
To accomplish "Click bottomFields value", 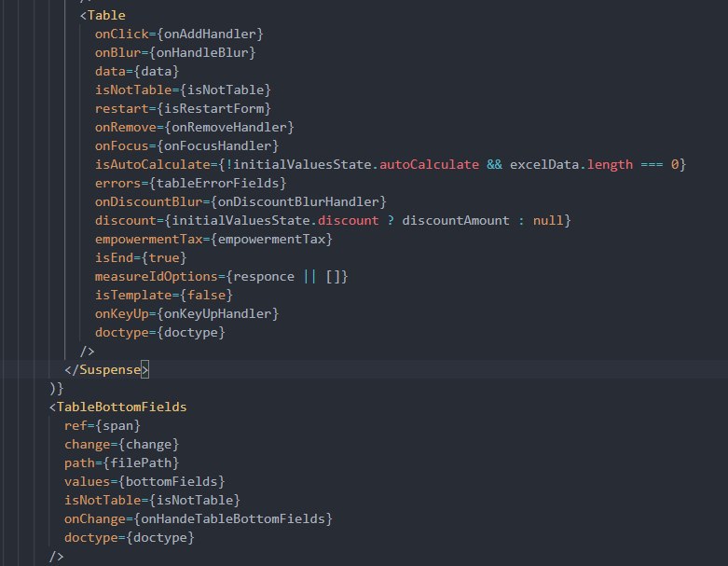I will click(172, 481).
